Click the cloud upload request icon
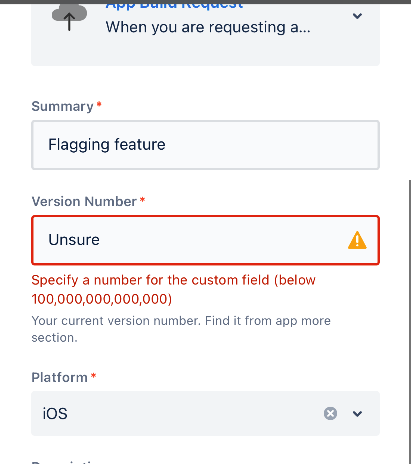This screenshot has width=411, height=464. 69,17
